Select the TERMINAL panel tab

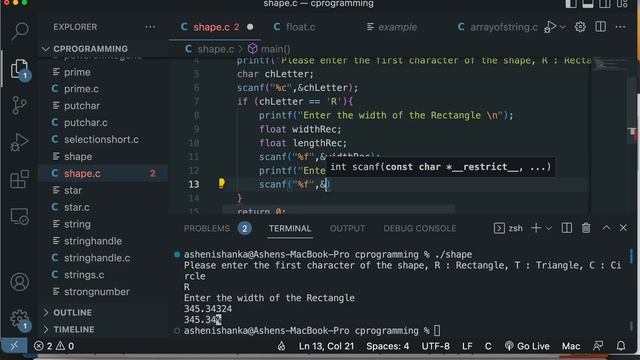pyautogui.click(x=290, y=229)
